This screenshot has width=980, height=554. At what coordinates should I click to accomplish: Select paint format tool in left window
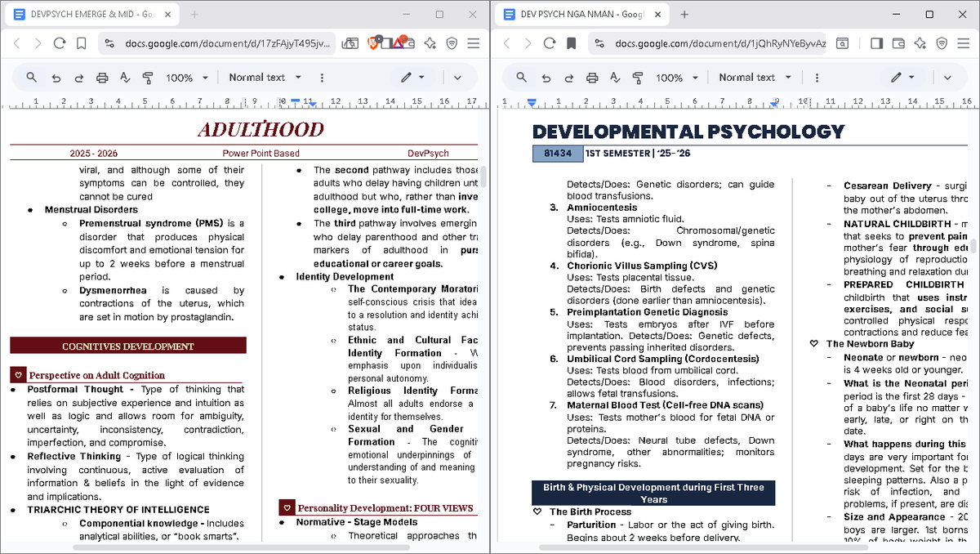pyautogui.click(x=148, y=78)
